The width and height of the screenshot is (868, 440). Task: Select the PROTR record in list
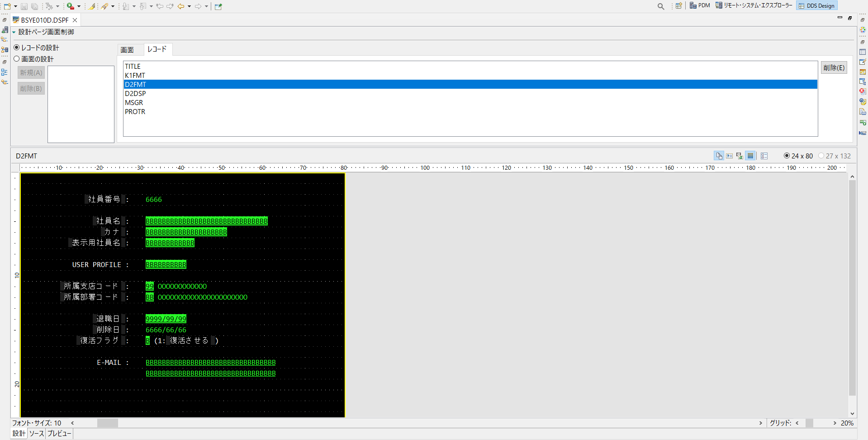tap(470, 111)
